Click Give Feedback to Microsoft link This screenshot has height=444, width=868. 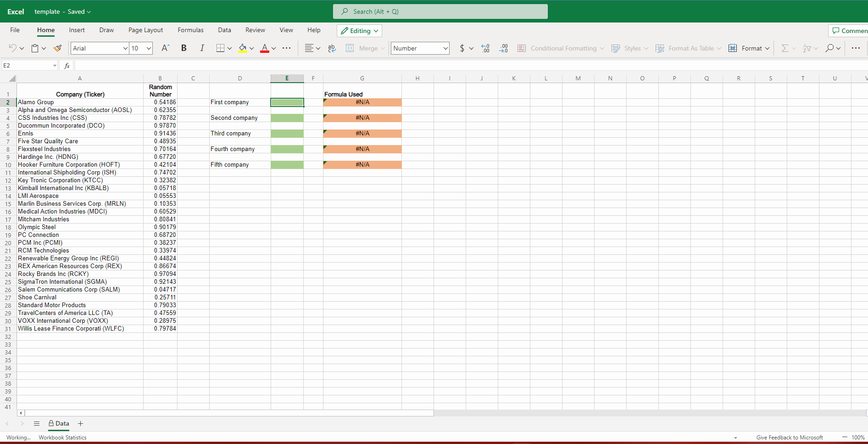[790, 438]
